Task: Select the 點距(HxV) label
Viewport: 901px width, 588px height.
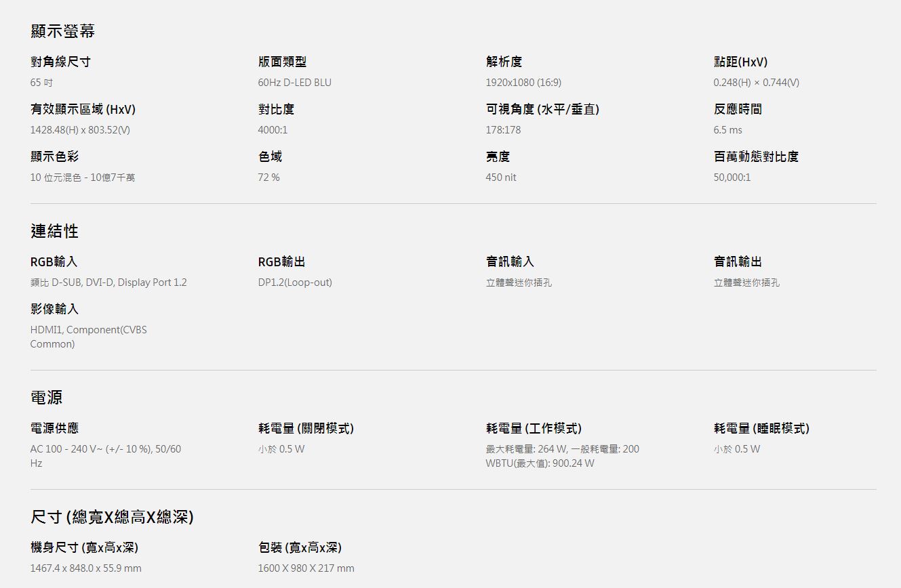Action: click(x=740, y=62)
